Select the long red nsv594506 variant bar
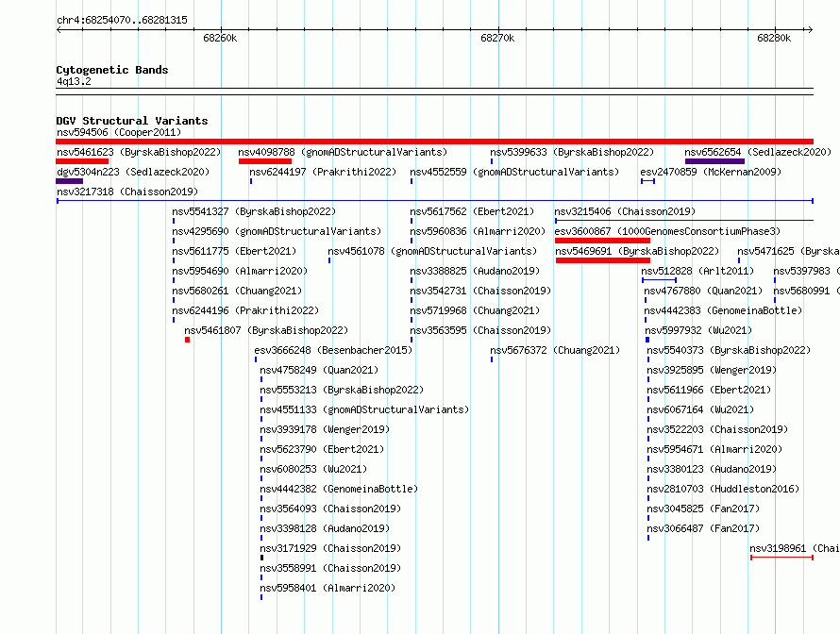 point(434,142)
